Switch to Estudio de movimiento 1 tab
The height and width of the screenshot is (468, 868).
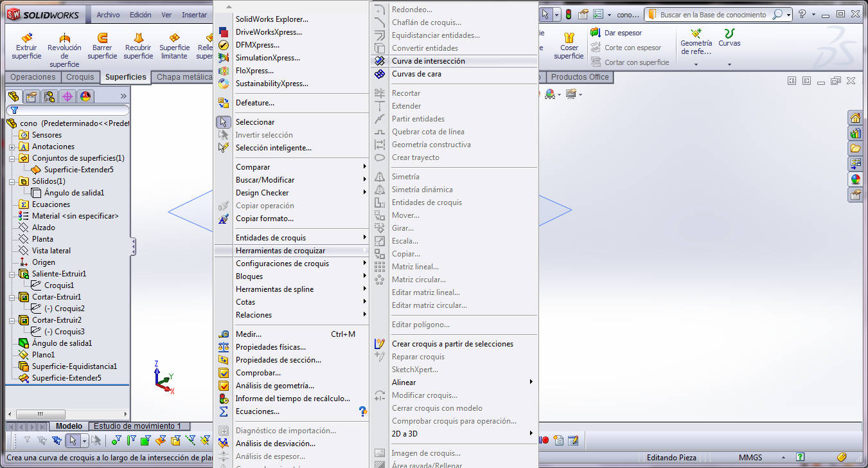(x=137, y=426)
